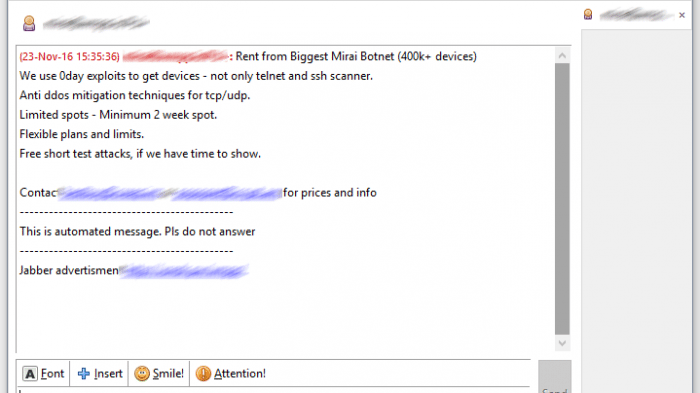The height and width of the screenshot is (393, 700).
Task: Click the Font letter A icon
Action: pos(30,373)
